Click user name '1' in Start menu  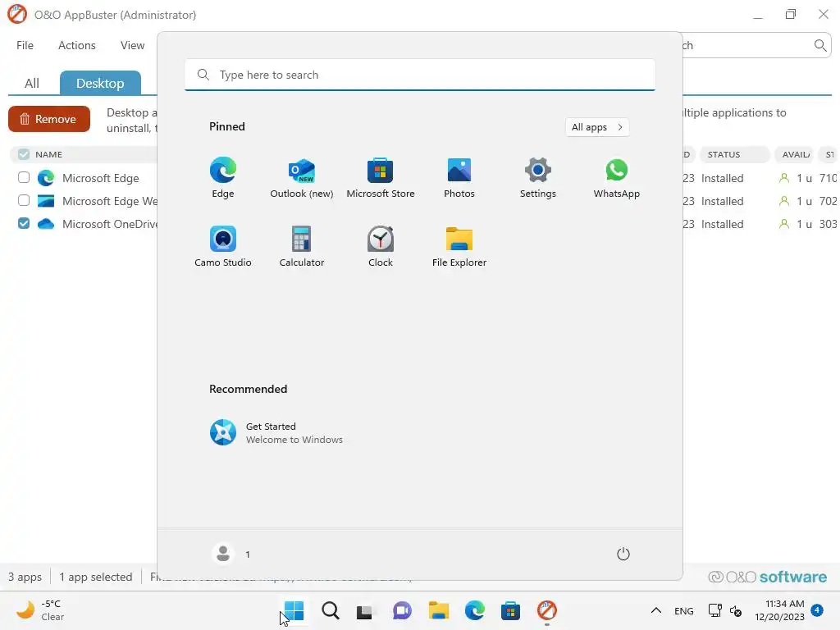(248, 555)
